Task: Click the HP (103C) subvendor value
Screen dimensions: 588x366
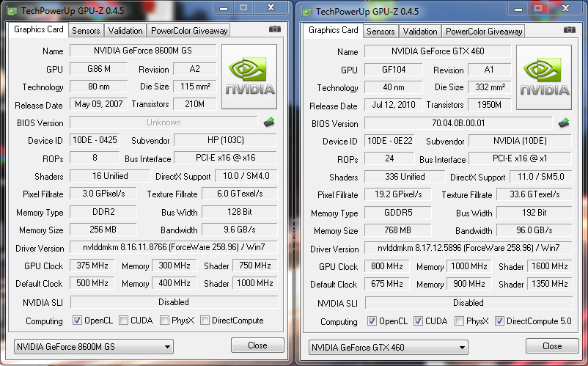Action: [225, 140]
